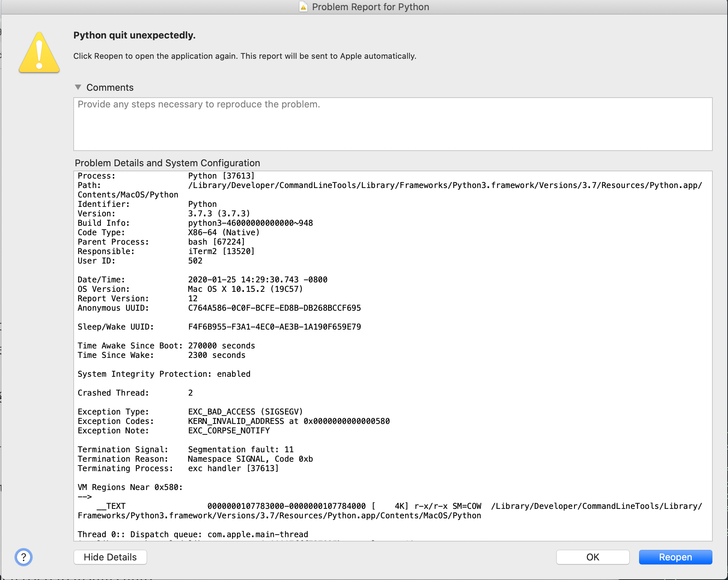The image size is (728, 580).
Task: Click inside the comments text field
Action: 393,124
